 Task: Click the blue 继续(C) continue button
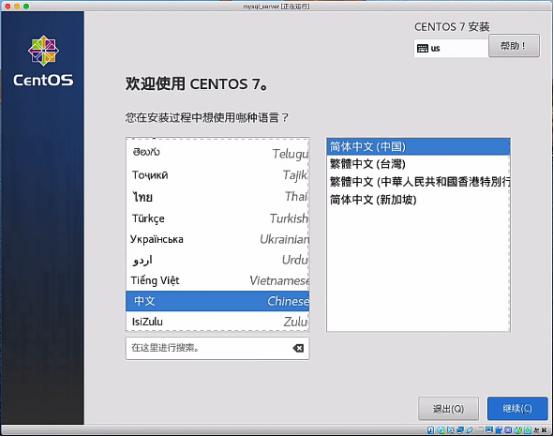click(x=517, y=408)
